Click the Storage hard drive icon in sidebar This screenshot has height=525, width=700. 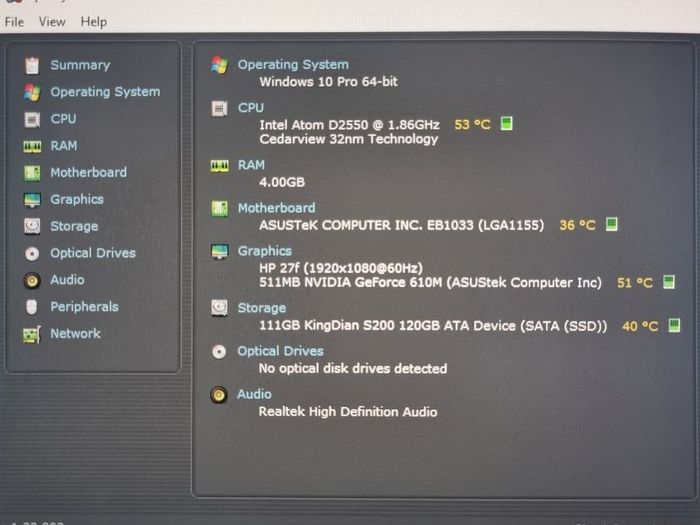(x=32, y=226)
